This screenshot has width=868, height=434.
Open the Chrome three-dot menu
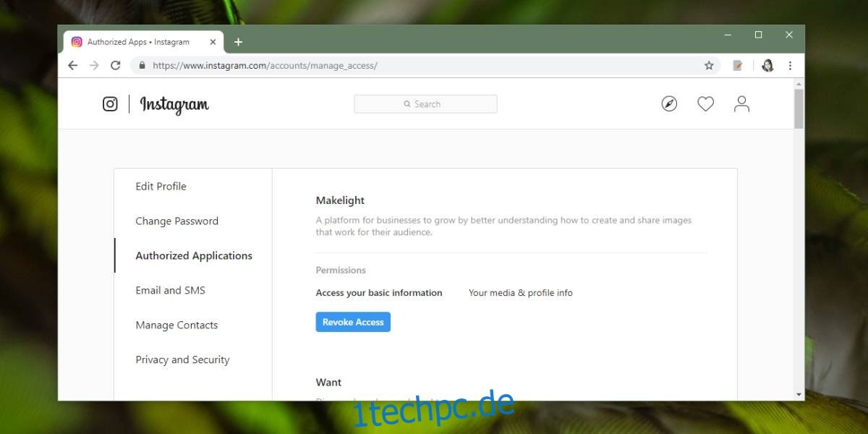790,65
